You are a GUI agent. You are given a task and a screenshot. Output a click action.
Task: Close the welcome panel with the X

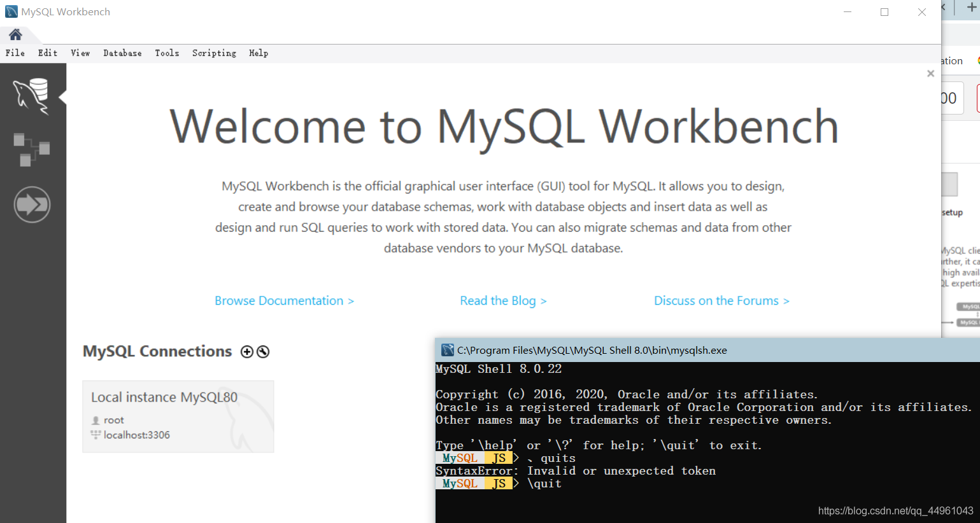(x=930, y=74)
